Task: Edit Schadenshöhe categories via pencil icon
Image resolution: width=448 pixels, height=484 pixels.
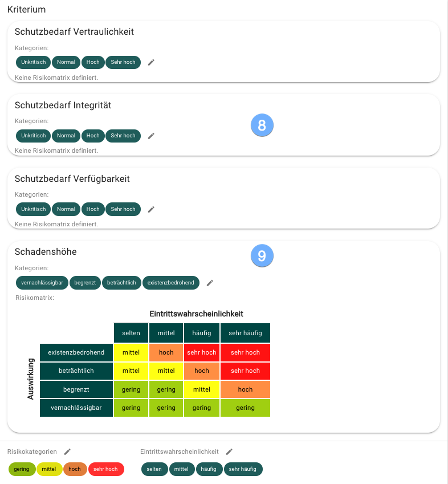Action: point(210,283)
